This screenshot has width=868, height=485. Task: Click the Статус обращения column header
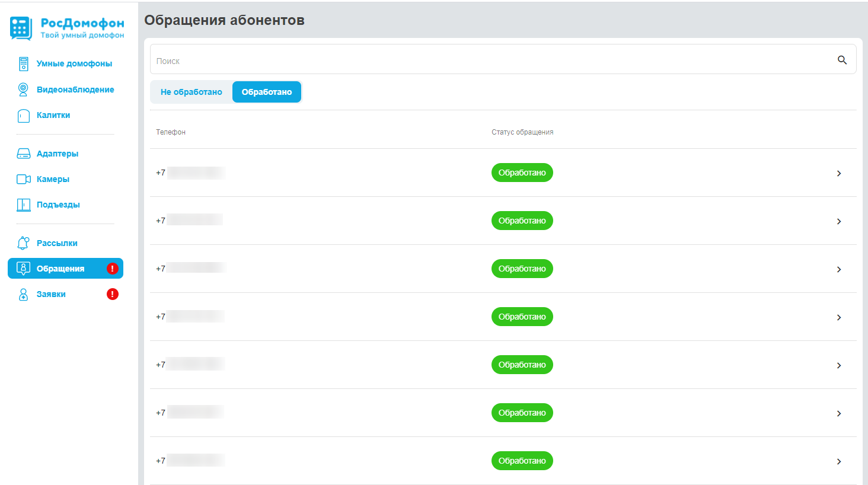pos(522,132)
